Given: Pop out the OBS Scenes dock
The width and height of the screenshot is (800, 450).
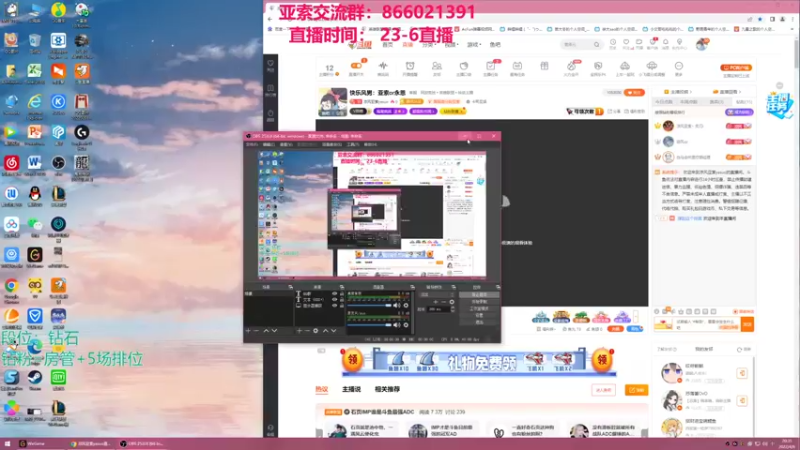Looking at the screenshot, I should click(290, 287).
